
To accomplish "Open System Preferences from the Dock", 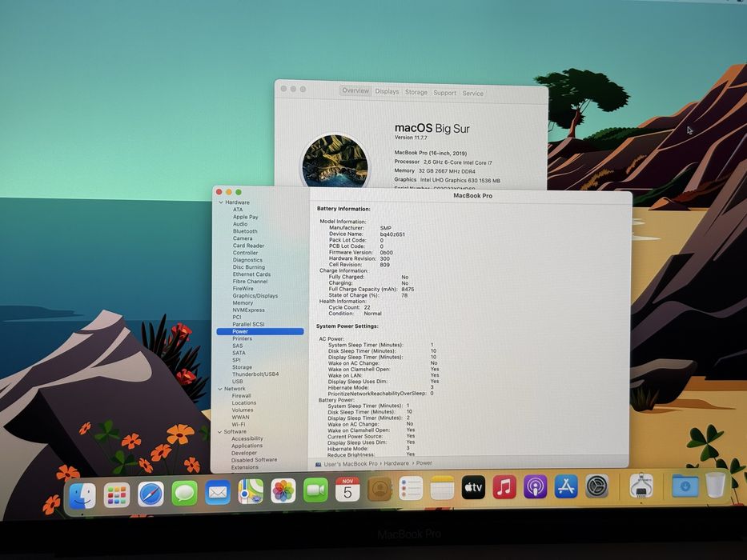I will click(x=597, y=486).
